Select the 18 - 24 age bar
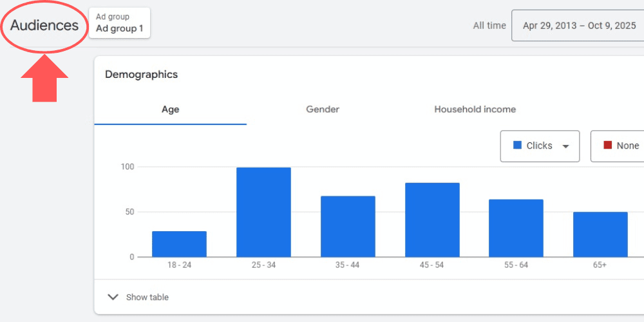The height and width of the screenshot is (322, 644). 179,244
